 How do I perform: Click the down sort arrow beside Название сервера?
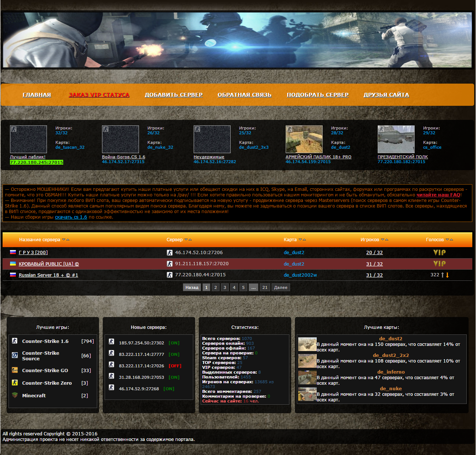coord(64,240)
